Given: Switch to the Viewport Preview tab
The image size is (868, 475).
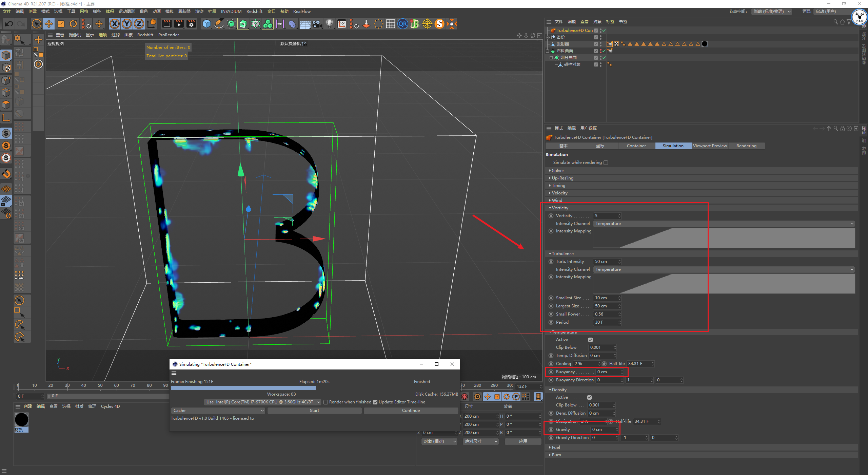Looking at the screenshot, I should [x=710, y=146].
